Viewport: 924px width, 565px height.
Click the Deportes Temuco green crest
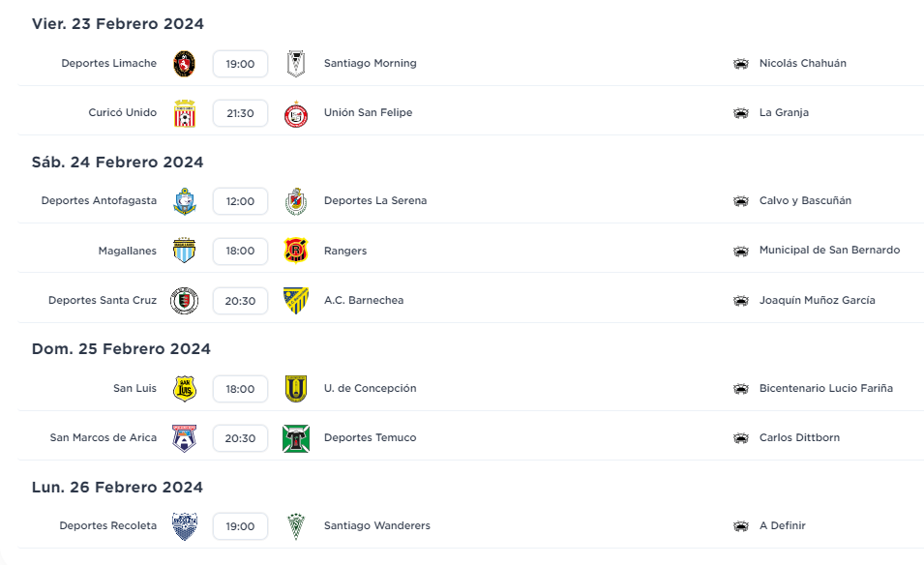[x=296, y=438]
